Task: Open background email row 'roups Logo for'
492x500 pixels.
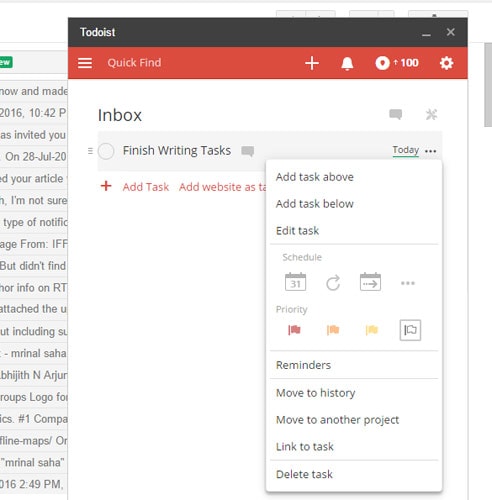Action: point(33,397)
